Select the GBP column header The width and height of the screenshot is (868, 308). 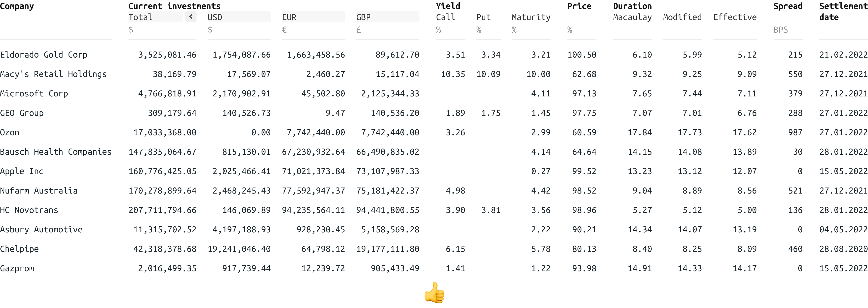[387, 17]
